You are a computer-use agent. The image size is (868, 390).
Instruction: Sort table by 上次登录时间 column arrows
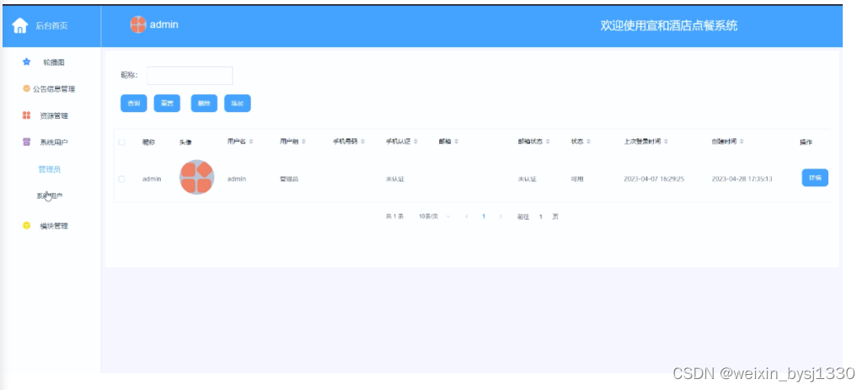(667, 142)
